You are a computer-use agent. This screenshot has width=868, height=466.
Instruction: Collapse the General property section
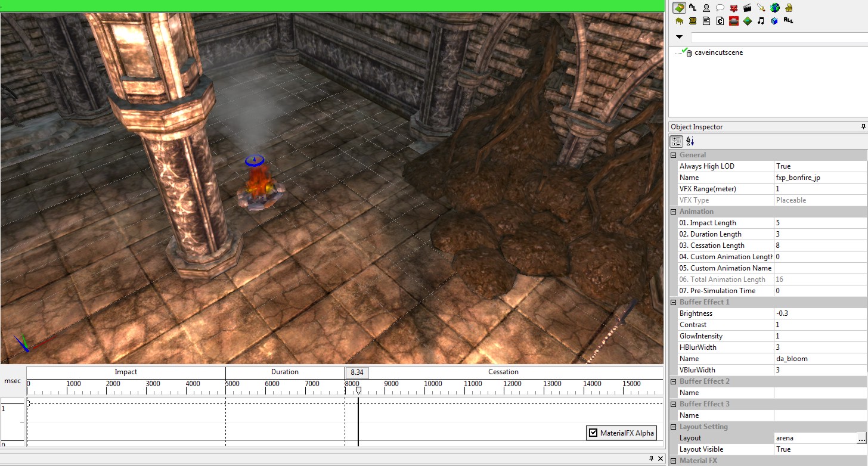[x=674, y=155]
